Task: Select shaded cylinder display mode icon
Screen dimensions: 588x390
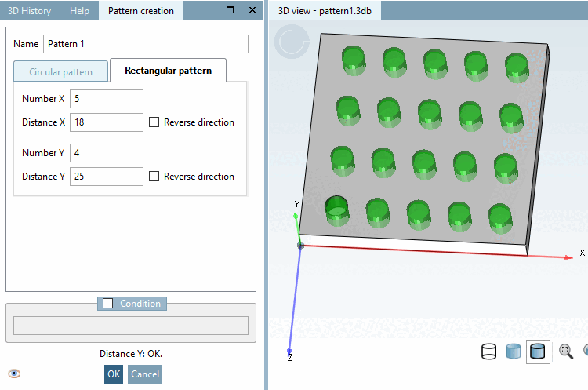Action: coord(513,352)
